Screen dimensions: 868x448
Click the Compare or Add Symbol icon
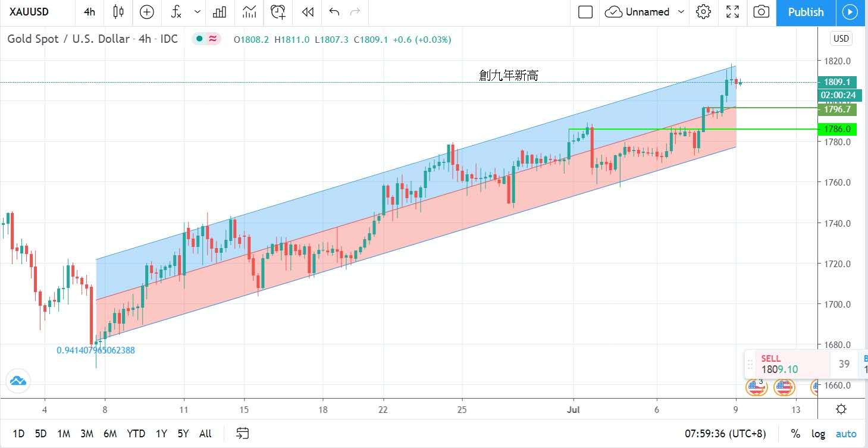pos(146,12)
